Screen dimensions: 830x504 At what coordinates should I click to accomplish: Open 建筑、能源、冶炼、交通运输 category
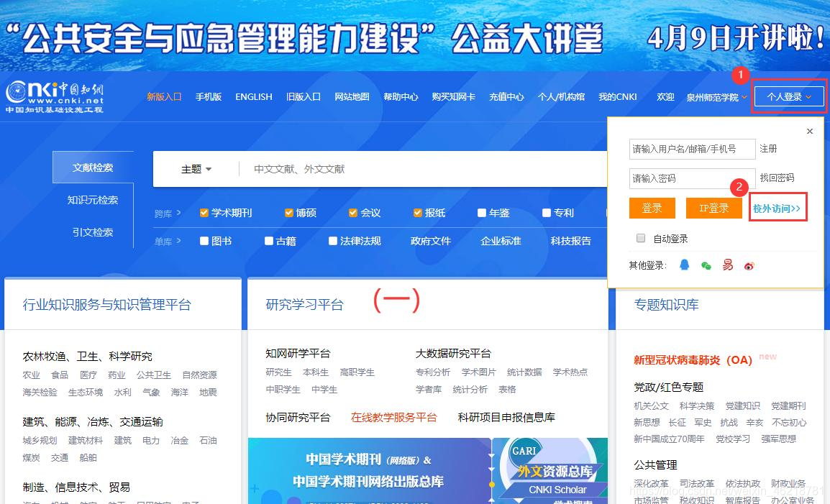pyautogui.click(x=93, y=421)
